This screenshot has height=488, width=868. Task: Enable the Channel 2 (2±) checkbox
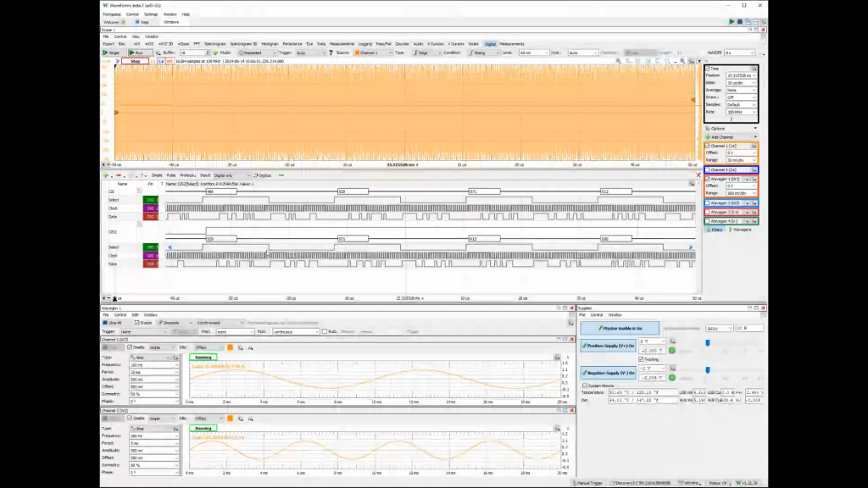tap(708, 169)
